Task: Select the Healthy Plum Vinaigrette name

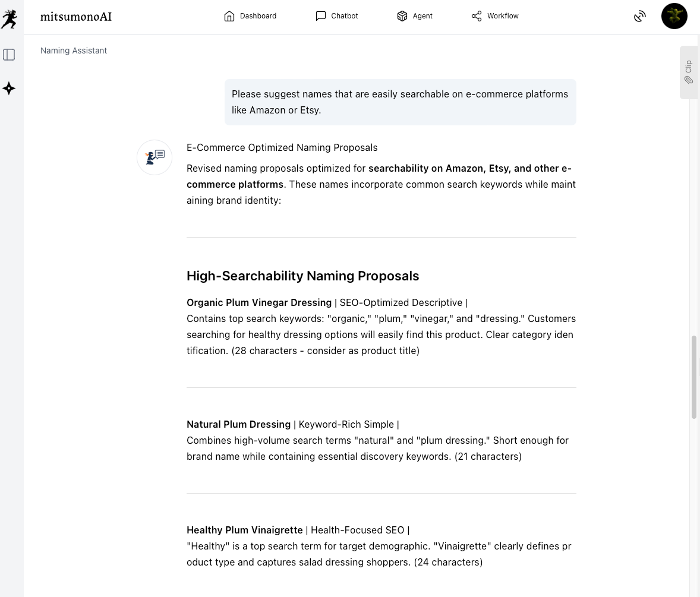Action: [x=245, y=530]
